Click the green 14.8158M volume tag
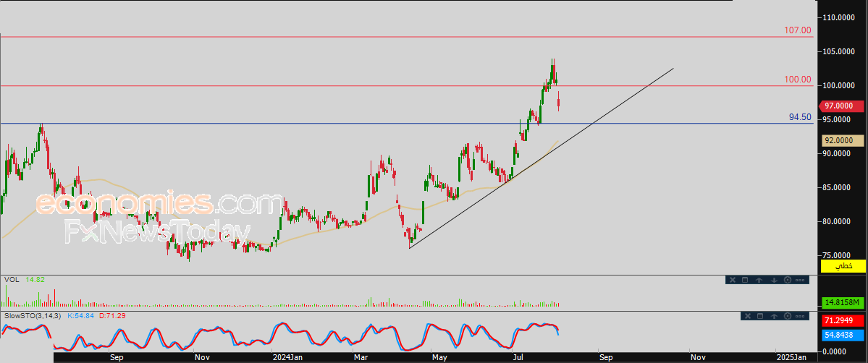The image size is (868, 363). [x=843, y=303]
